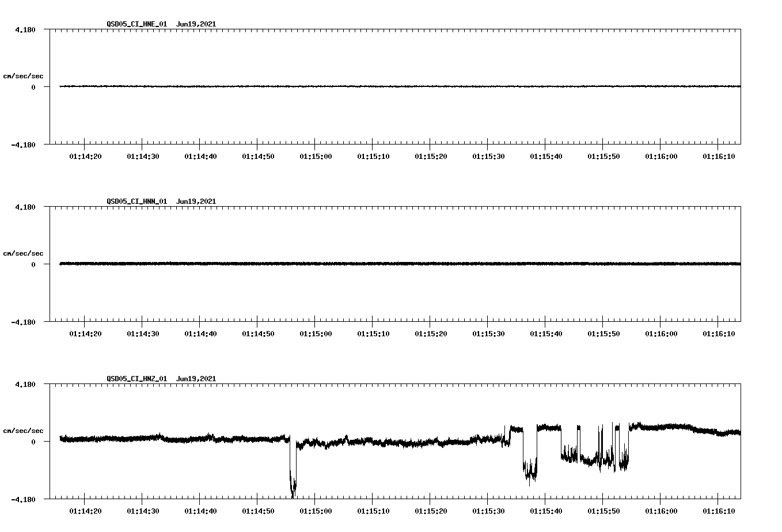This screenshot has width=782, height=532.
Task: Click the Jun19,2021 date on HNN plot
Action: [x=196, y=202]
